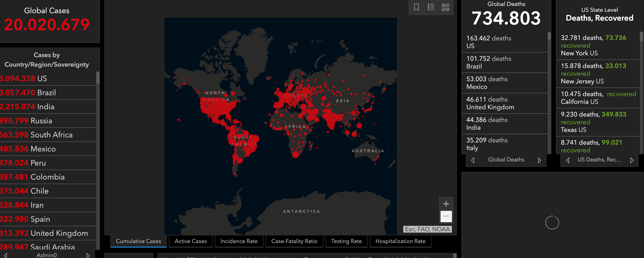
Task: Click the Esri, FAO, NOAA attribution
Action: coord(427,229)
